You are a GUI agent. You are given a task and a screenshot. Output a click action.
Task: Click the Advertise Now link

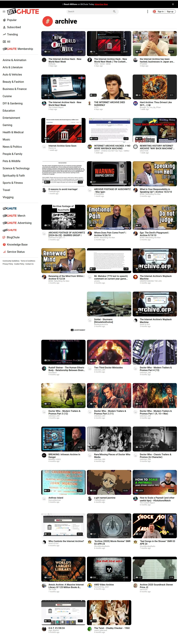coord(101,4)
